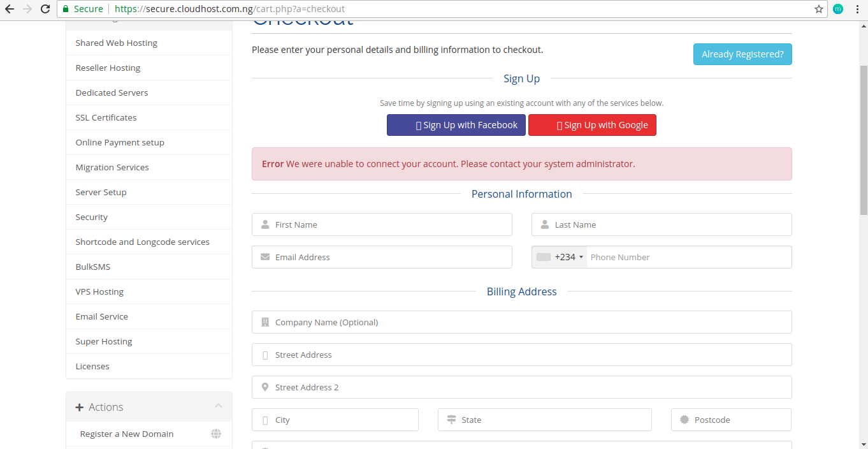The width and height of the screenshot is (868, 449).
Task: Collapse the Actions panel with its chevron
Action: pos(219,406)
